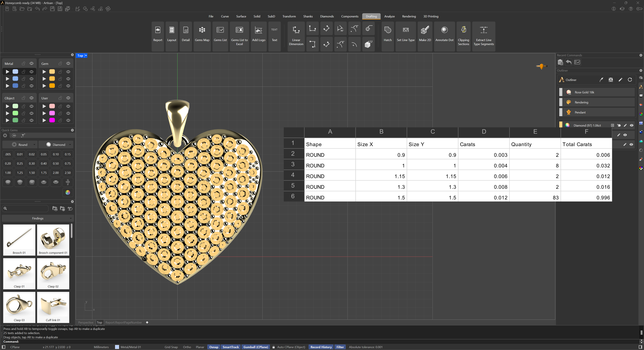Toggle visibility of the User layer group

click(68, 98)
